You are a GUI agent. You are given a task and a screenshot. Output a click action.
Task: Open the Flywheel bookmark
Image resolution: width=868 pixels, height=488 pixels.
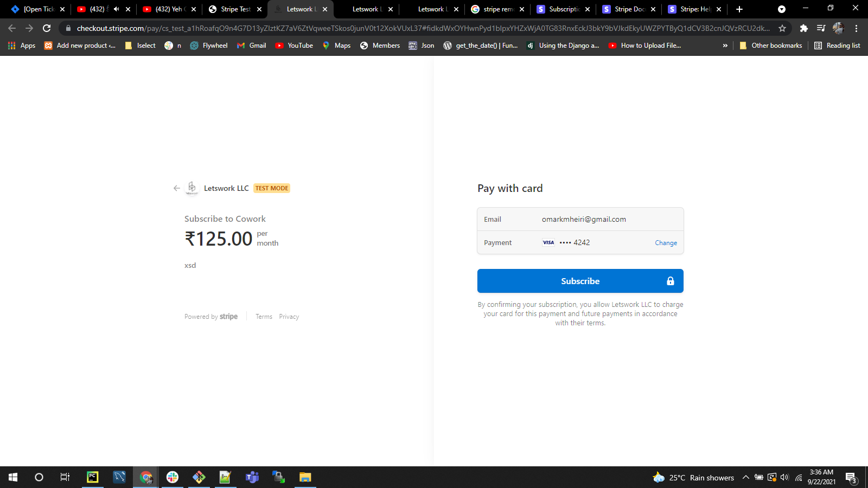click(209, 46)
